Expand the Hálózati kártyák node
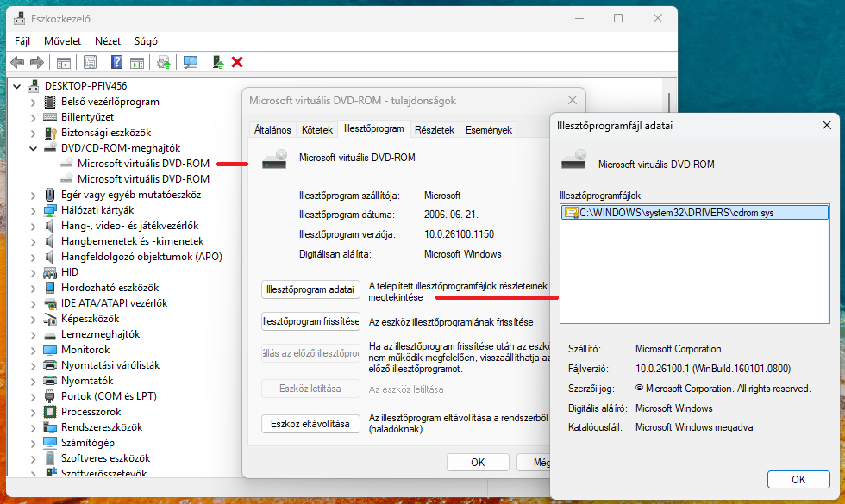 point(33,210)
